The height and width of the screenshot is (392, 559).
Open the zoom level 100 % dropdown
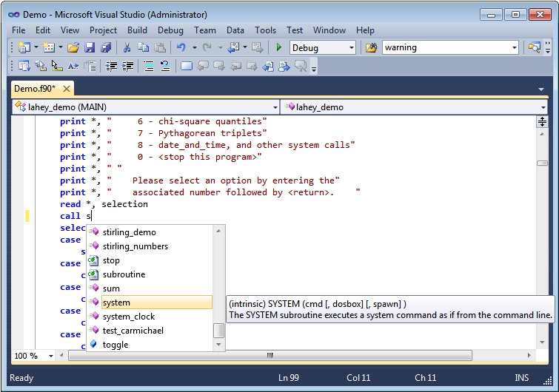pos(51,356)
